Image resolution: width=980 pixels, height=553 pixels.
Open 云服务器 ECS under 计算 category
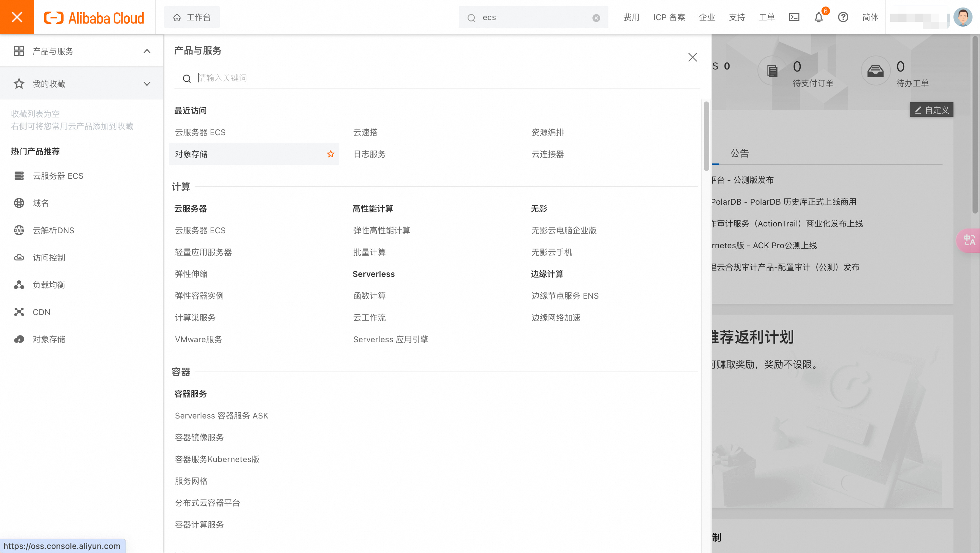click(x=200, y=230)
